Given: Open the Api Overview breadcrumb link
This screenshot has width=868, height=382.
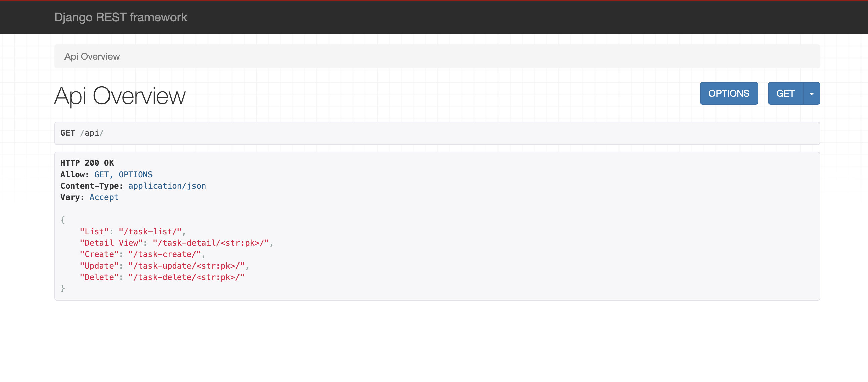Looking at the screenshot, I should pyautogui.click(x=92, y=57).
